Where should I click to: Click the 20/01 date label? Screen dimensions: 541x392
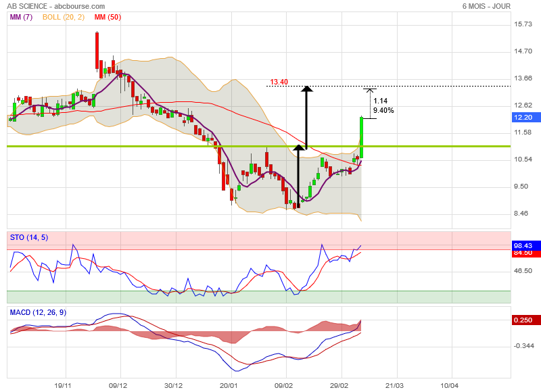(229, 385)
